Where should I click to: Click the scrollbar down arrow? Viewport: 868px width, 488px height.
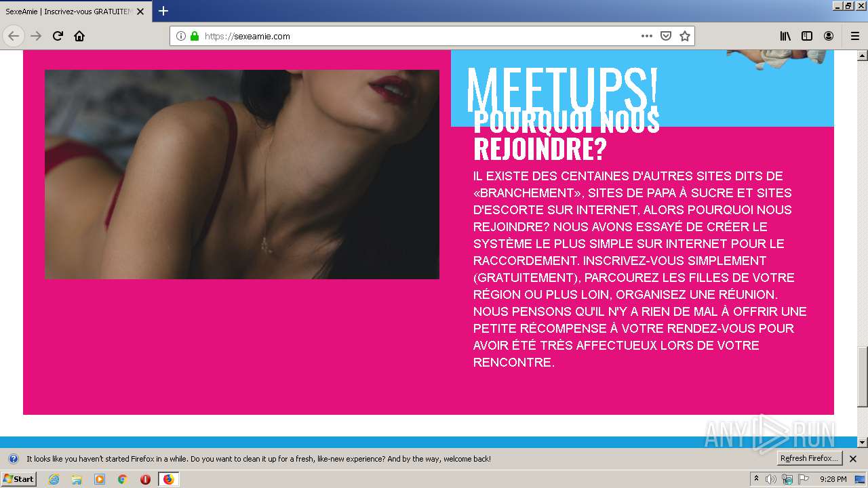click(x=862, y=443)
